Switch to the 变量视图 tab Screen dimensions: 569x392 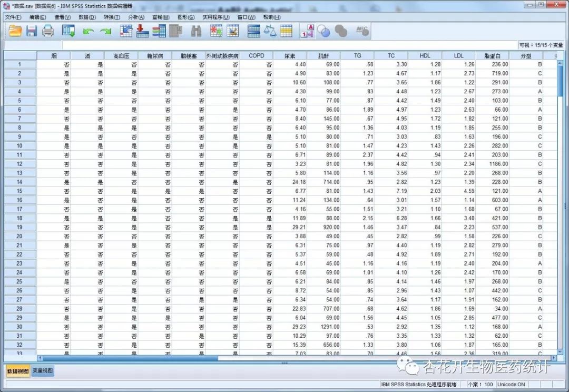(42, 371)
